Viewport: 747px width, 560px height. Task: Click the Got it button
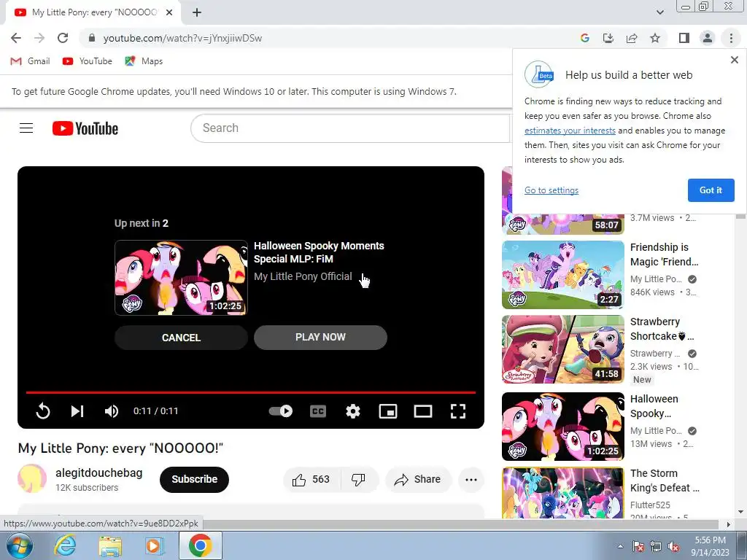click(x=711, y=190)
